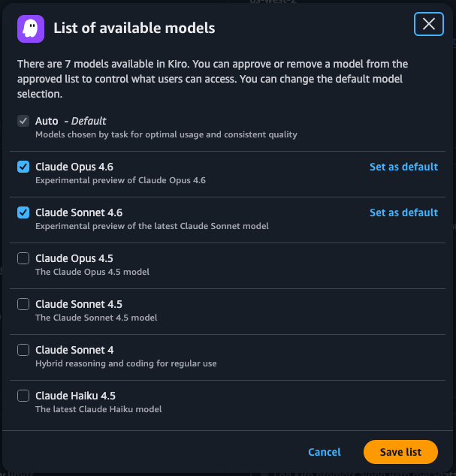Click the Claude Opus 4.5 model name
Image resolution: width=456 pixels, height=476 pixels.
(x=74, y=258)
